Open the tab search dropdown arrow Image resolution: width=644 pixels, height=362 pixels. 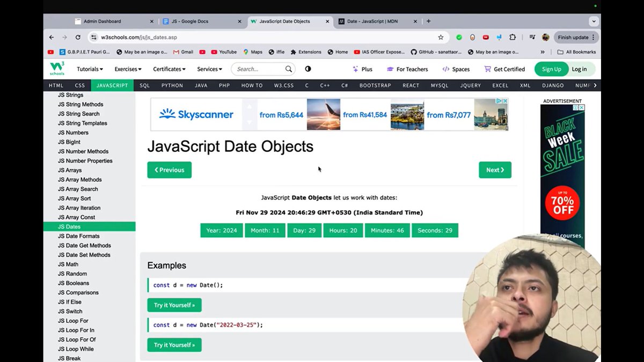click(594, 21)
